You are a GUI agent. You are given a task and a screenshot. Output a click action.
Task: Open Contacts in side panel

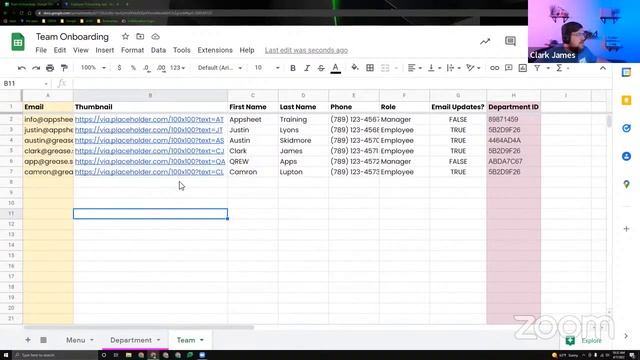[x=626, y=156]
